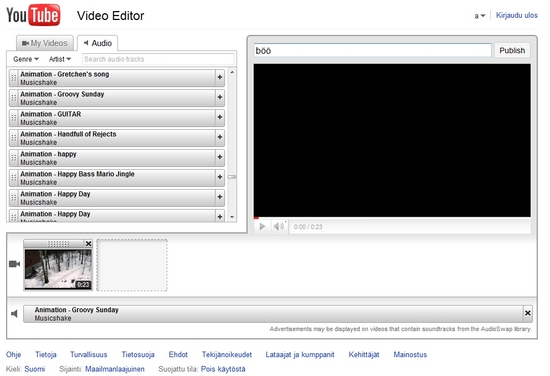
Task: Open the Tietoja footer link
Action: (46, 355)
